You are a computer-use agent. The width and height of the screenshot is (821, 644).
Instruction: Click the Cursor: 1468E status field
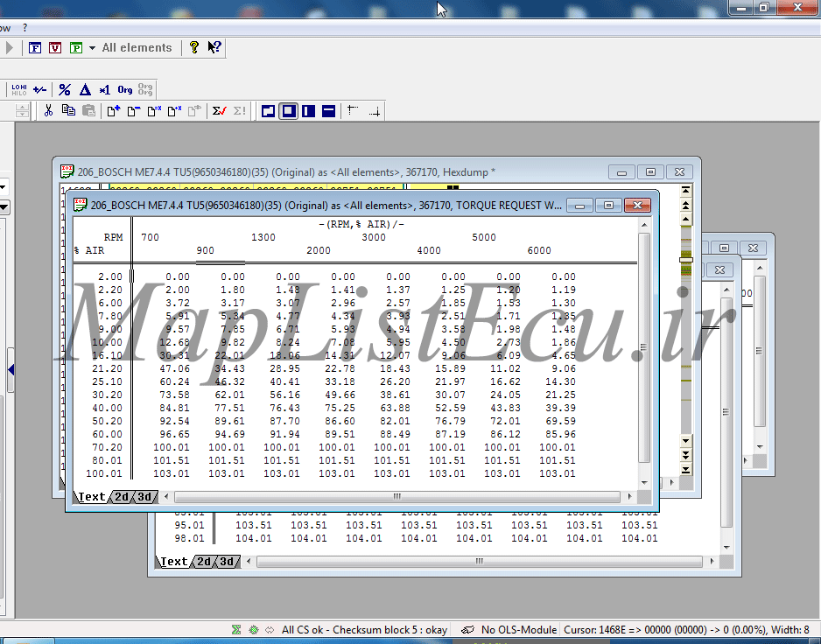tap(686, 630)
